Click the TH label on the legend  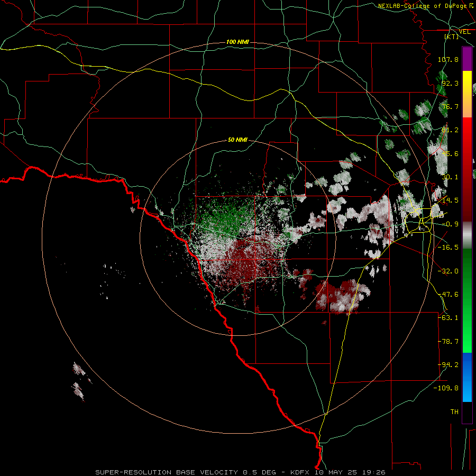pos(454,412)
